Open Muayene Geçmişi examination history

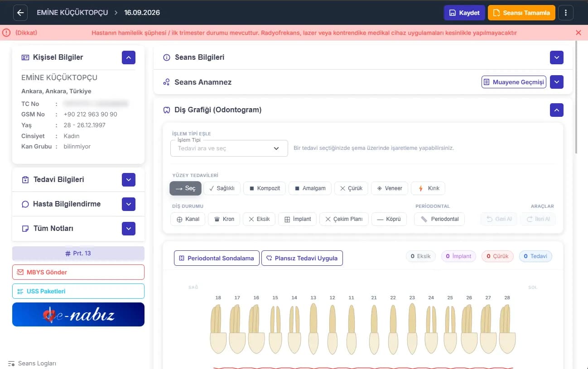pyautogui.click(x=514, y=82)
